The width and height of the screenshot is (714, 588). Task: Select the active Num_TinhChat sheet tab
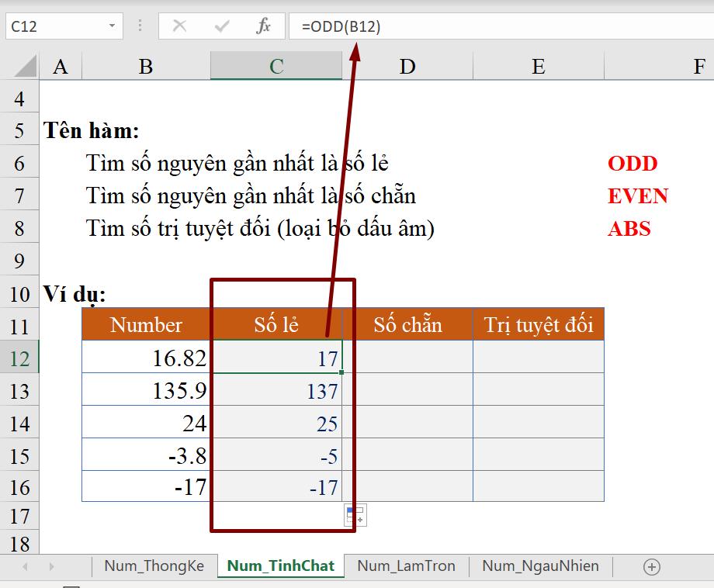(x=281, y=566)
